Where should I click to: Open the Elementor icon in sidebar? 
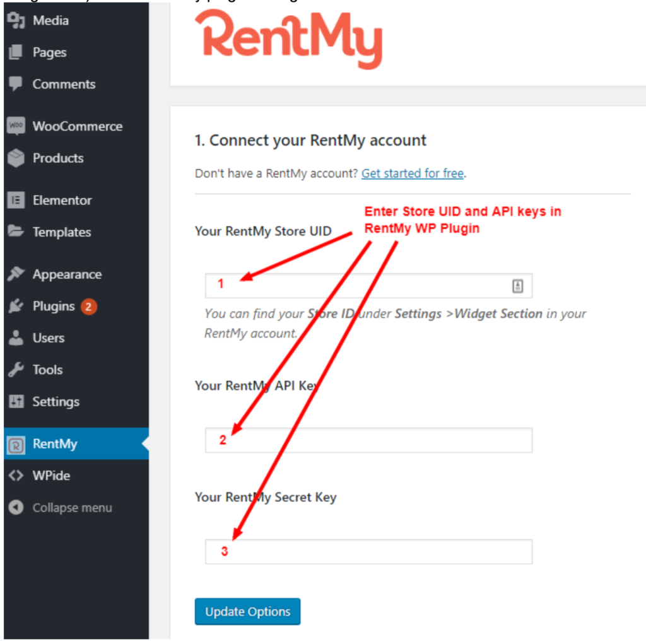tap(16, 200)
